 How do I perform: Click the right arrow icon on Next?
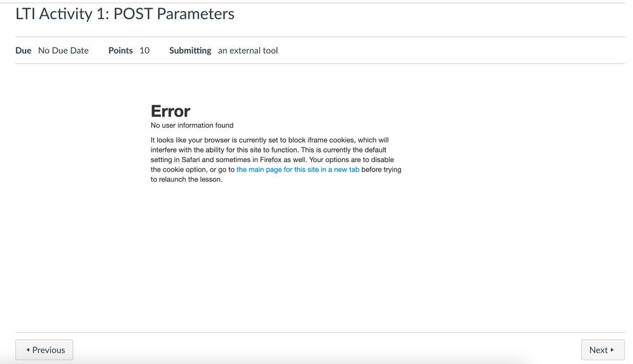pyautogui.click(x=612, y=350)
